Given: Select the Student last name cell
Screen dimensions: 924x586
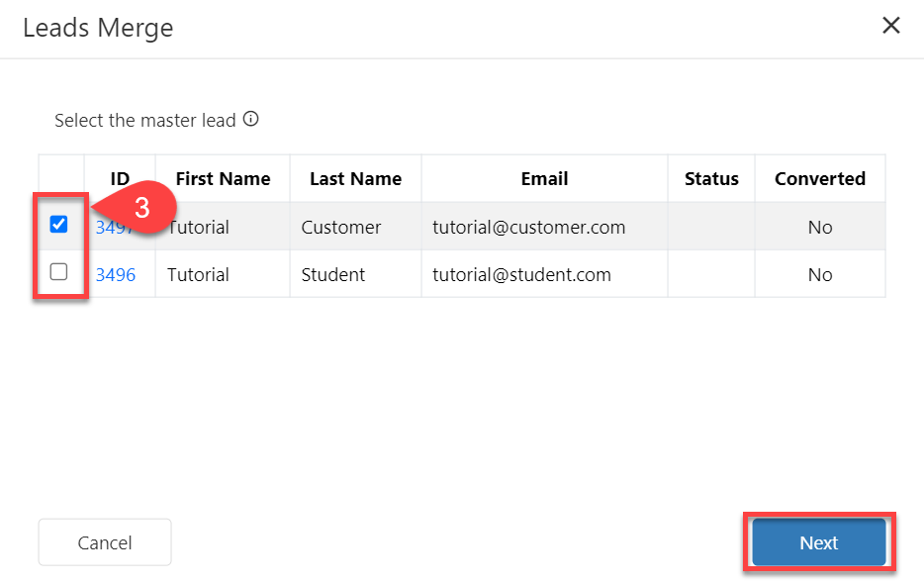Looking at the screenshot, I should [x=333, y=274].
